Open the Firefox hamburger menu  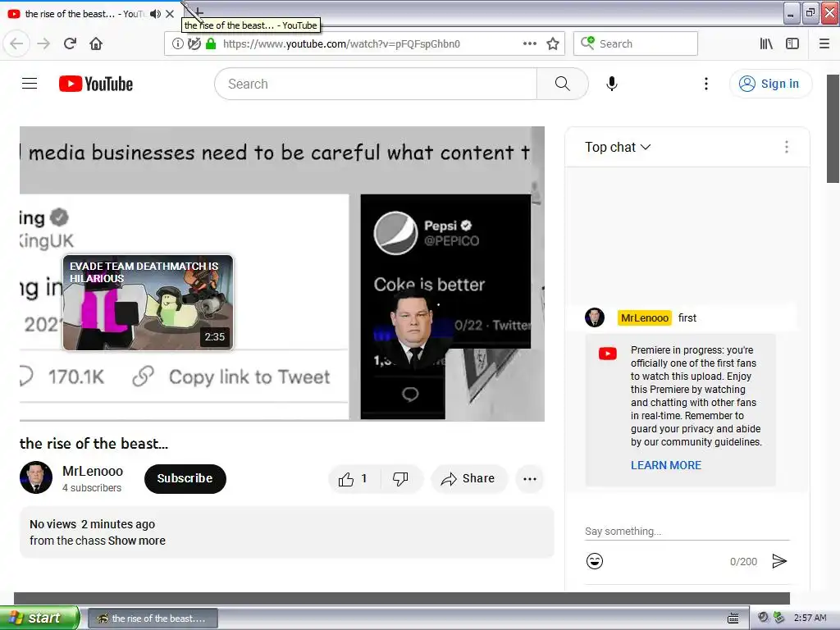(824, 43)
